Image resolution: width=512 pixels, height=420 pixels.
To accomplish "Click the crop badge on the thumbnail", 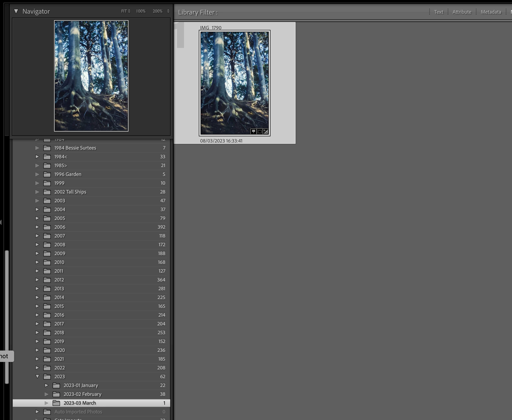I will [260, 131].
